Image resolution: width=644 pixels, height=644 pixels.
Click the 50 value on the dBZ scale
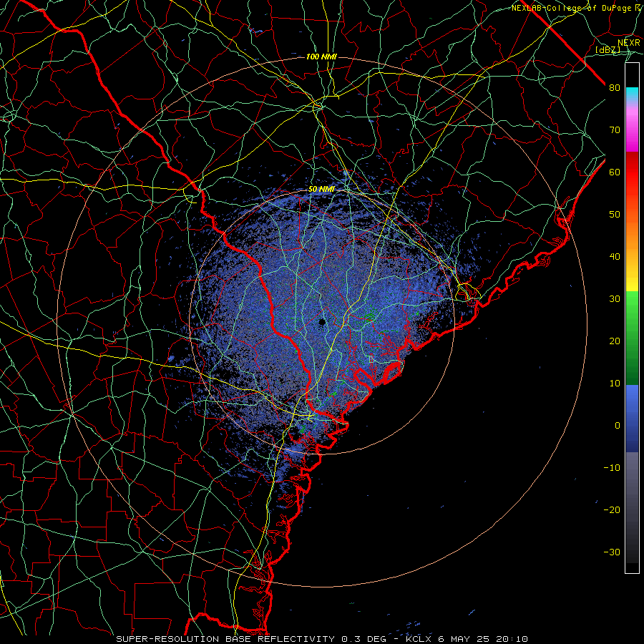point(615,215)
